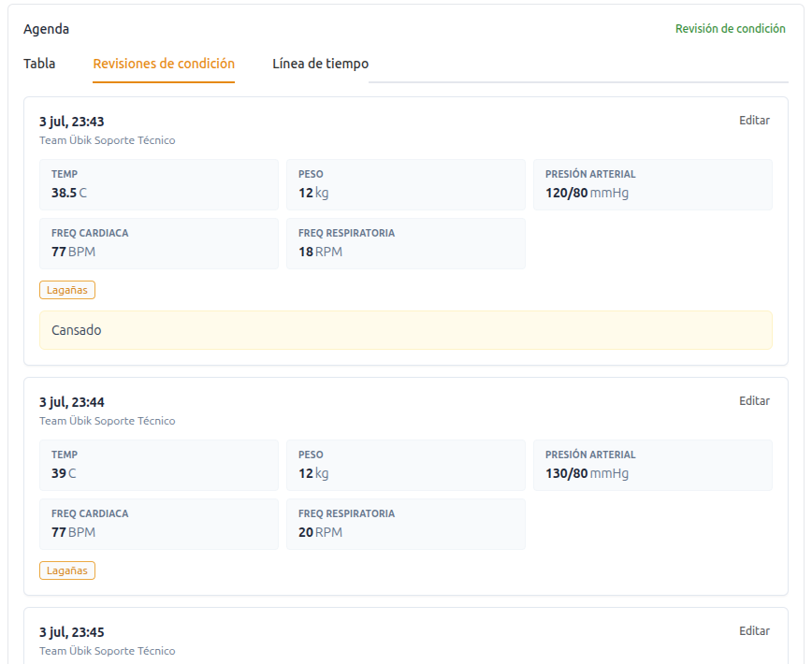812x664 pixels.
Task: Click the '3 jul, 23:43' timestamp
Action: coord(71,122)
